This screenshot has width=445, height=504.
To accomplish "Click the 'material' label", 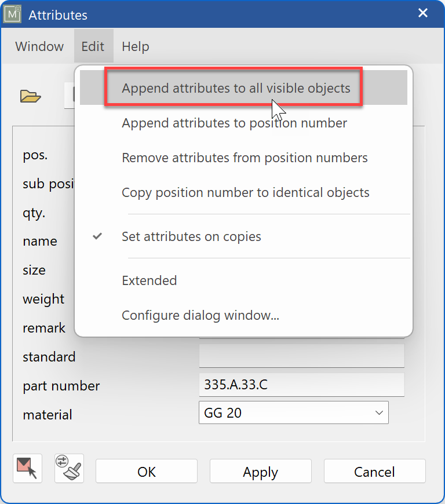I will (48, 415).
